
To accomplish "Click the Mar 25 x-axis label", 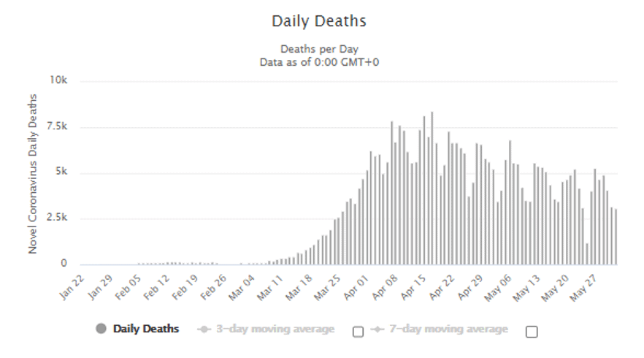I will (327, 288).
